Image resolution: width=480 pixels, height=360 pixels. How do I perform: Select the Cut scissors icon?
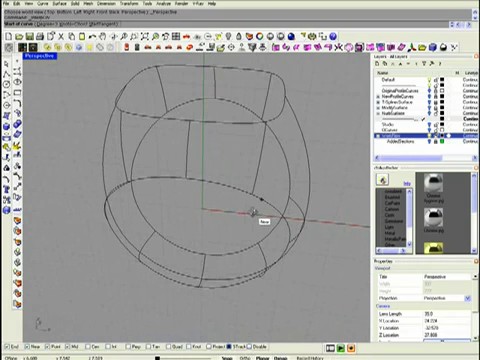pyautogui.click(x=61, y=36)
